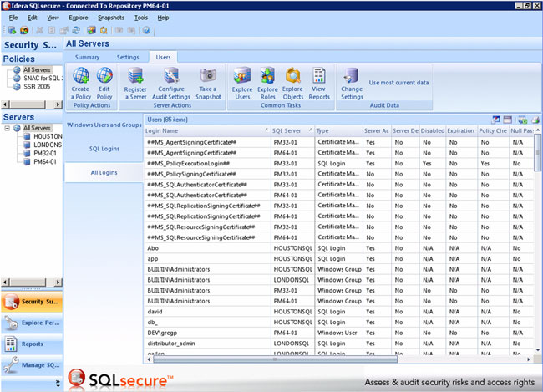Image resolution: width=543 pixels, height=392 pixels.
Task: Open the Explore menu
Action: [79, 18]
